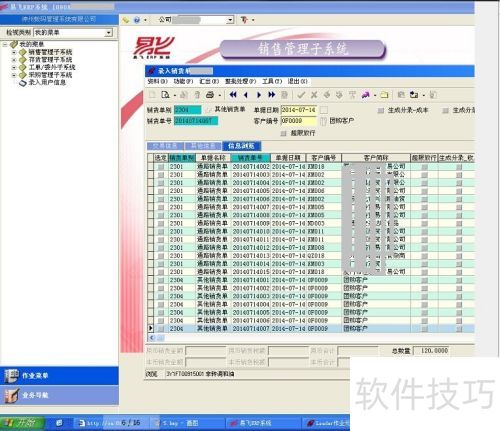The image size is (500, 431).
Task: Tick 选定 checkbox for row 20140714002 type 2301
Action: pyautogui.click(x=161, y=167)
